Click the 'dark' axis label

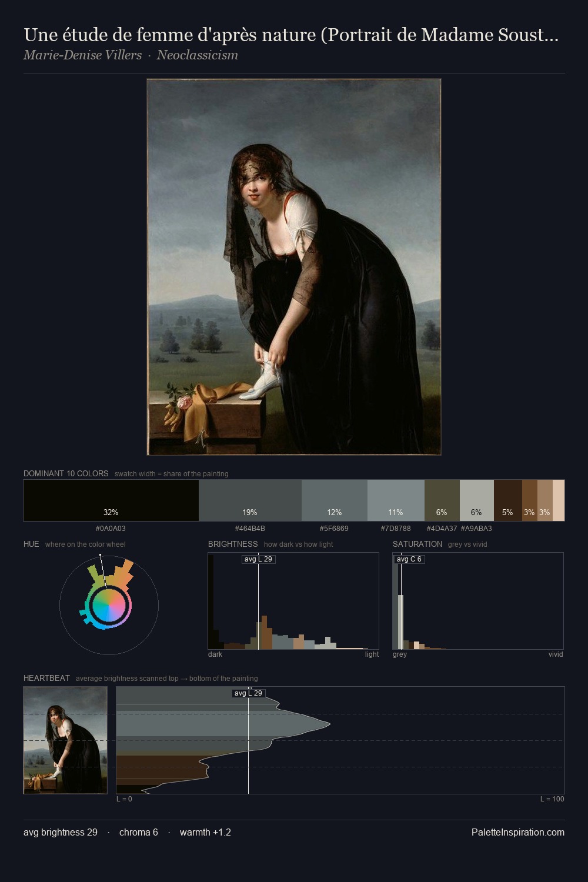pyautogui.click(x=215, y=654)
